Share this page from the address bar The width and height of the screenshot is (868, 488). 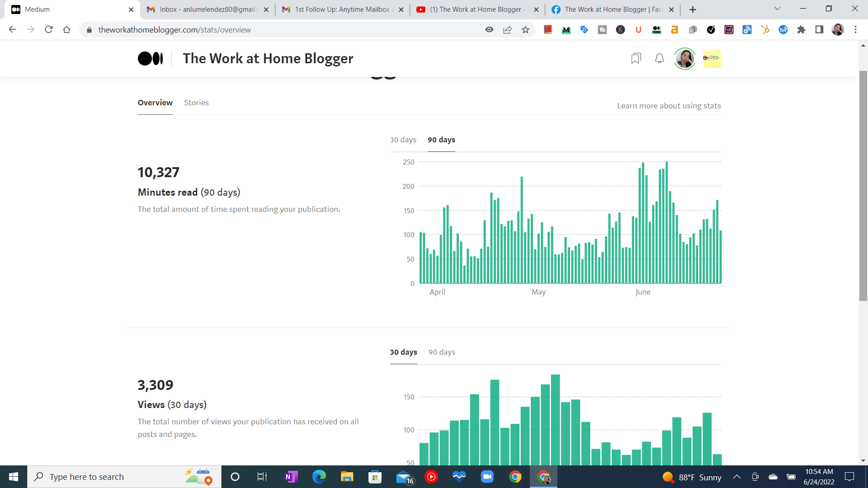[507, 29]
